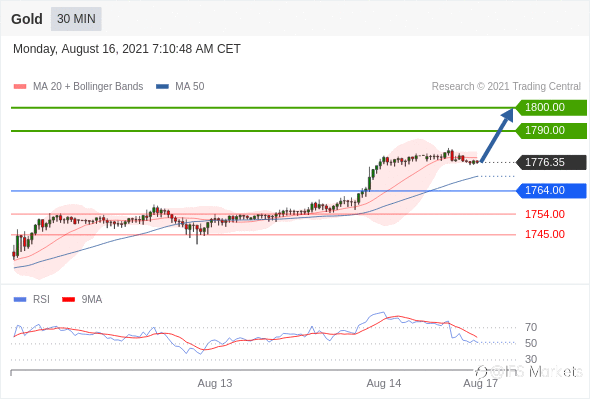Click the 1790.00 resistance price label

(551, 131)
